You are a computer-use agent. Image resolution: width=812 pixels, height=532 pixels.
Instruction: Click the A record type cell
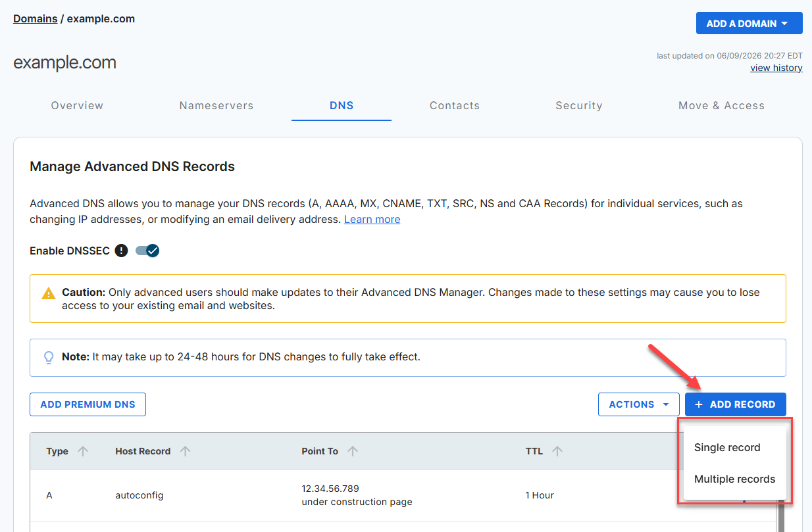tap(49, 495)
